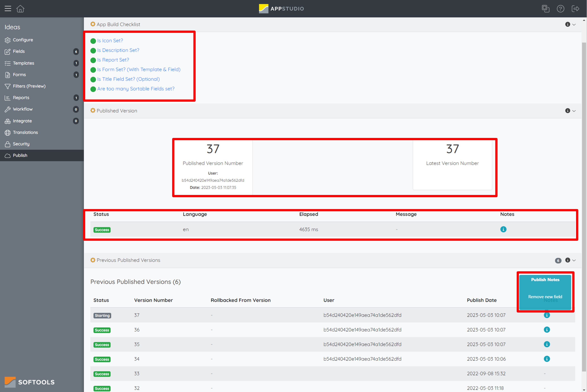The height and width of the screenshot is (392, 587).
Task: Open the Is Report Set? link
Action: pos(113,60)
